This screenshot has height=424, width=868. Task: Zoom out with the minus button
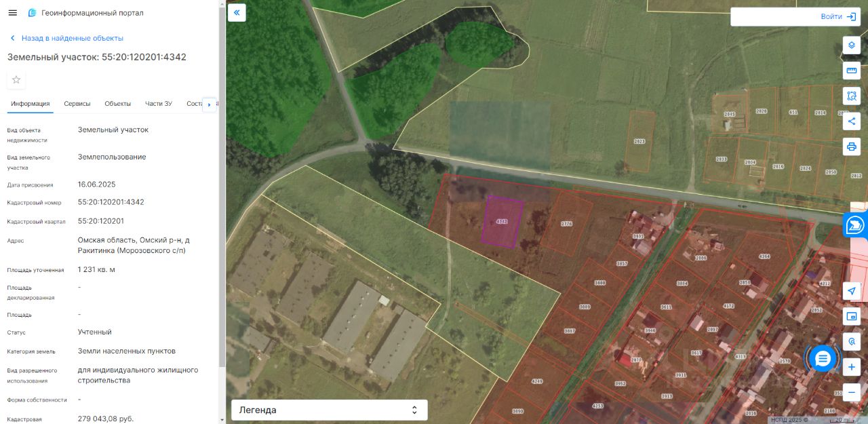click(852, 392)
